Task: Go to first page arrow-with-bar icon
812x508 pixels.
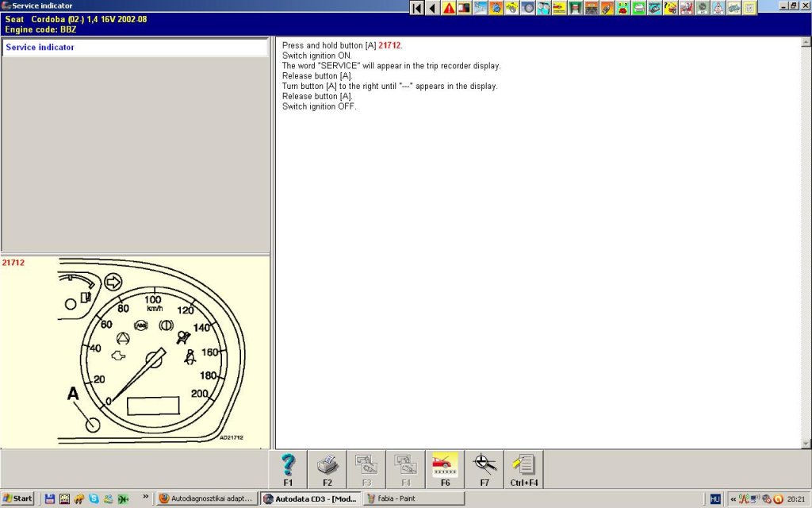Action: (x=417, y=8)
